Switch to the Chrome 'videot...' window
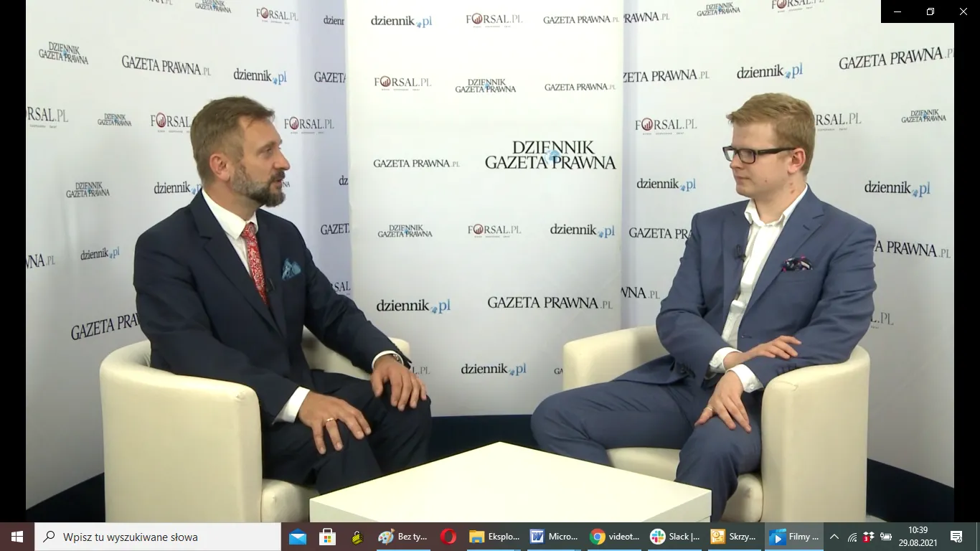This screenshot has height=551, width=980. click(614, 537)
